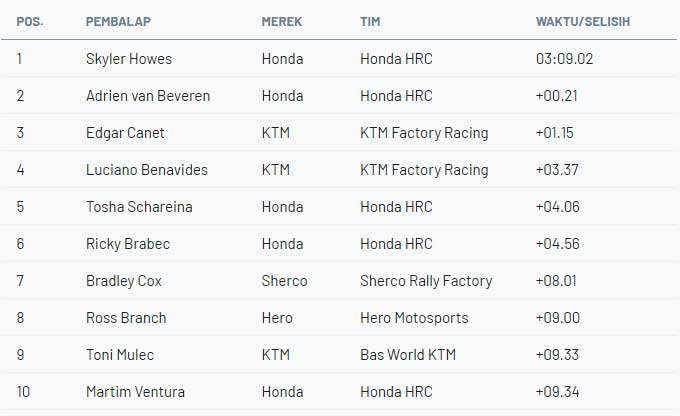Select the Edgar Canet rider entry

click(x=125, y=133)
